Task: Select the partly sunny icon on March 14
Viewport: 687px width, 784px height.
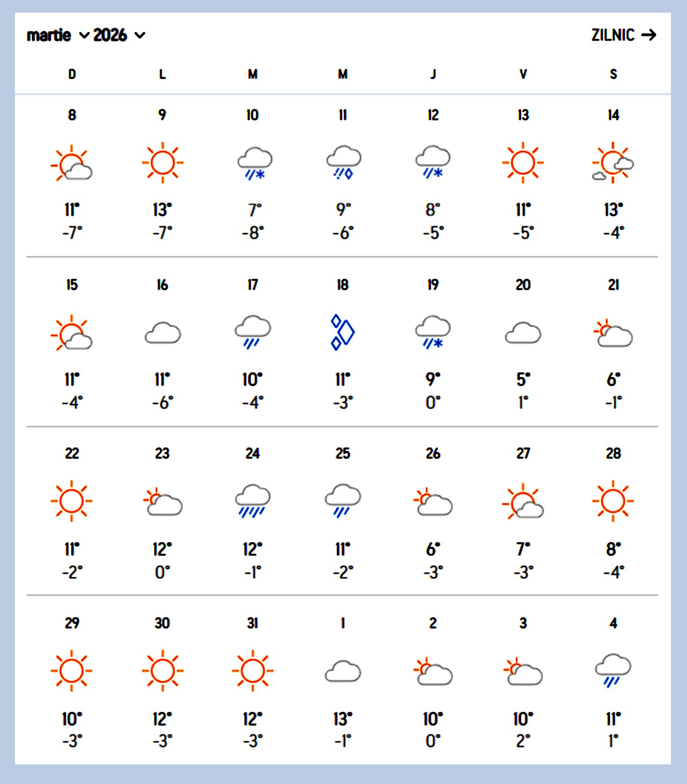Action: 613,162
